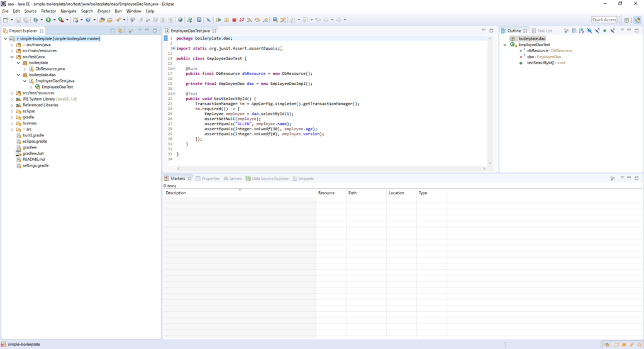Click the Disconnect debug icon
The image size is (644, 349).
[x=241, y=19]
